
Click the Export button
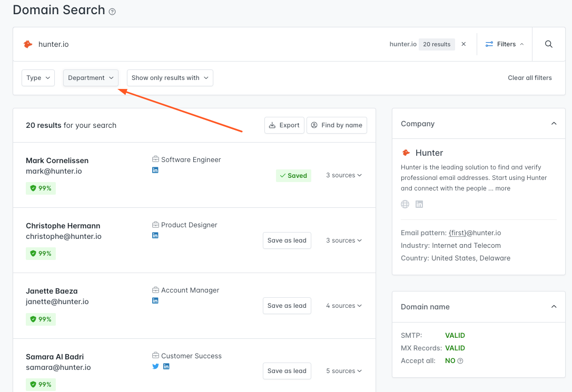284,125
